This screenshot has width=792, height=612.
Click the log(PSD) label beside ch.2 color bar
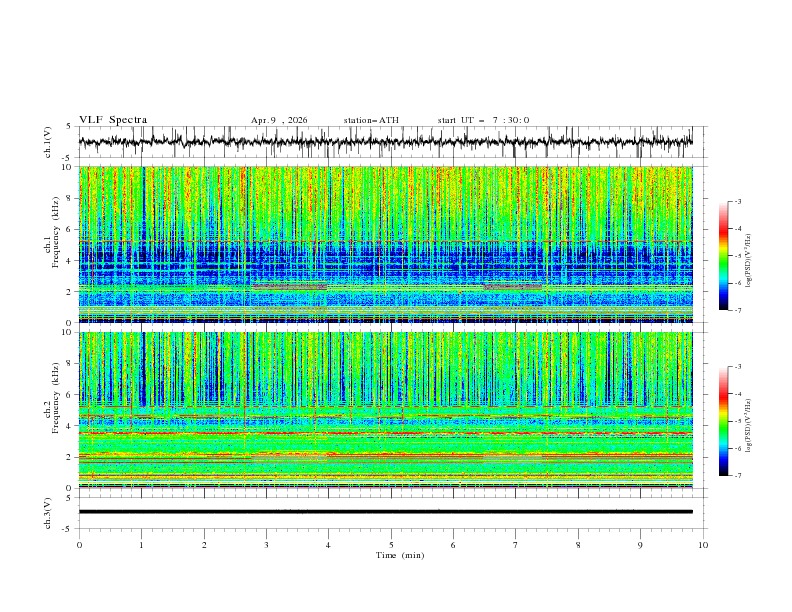click(x=748, y=425)
